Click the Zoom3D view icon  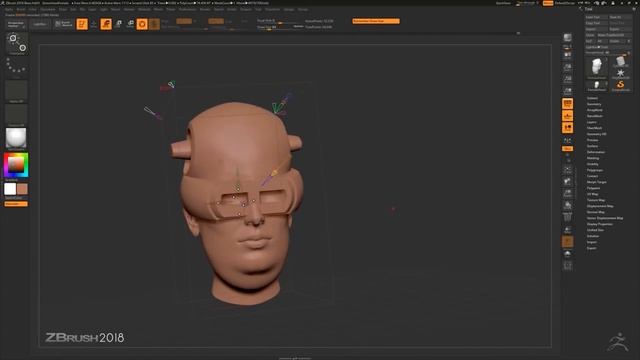click(567, 193)
